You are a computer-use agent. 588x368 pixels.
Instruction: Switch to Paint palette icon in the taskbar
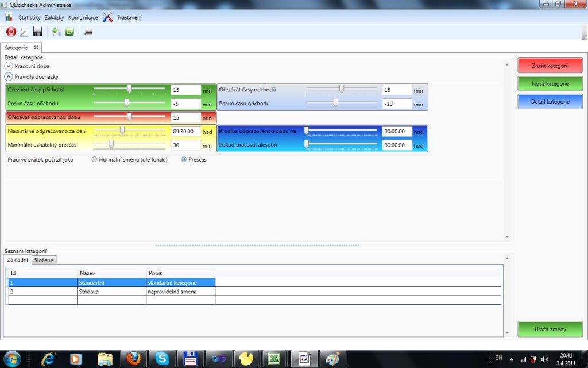[x=332, y=359]
